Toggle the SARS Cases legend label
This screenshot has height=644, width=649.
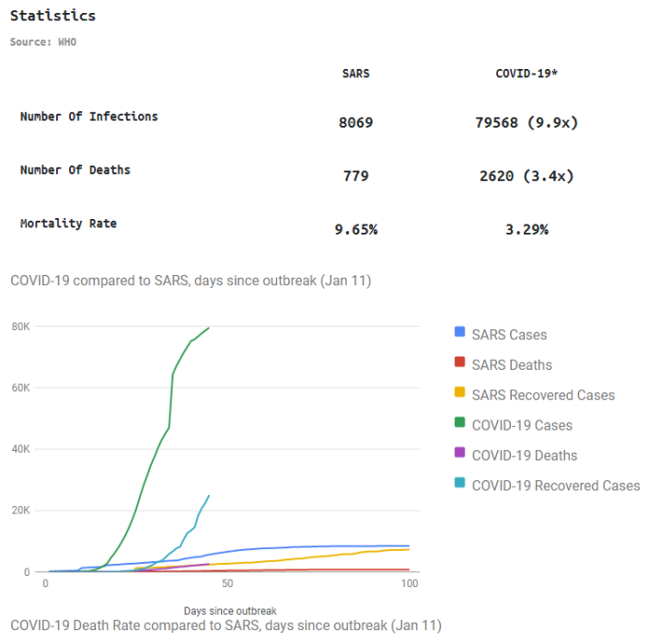[x=509, y=335]
